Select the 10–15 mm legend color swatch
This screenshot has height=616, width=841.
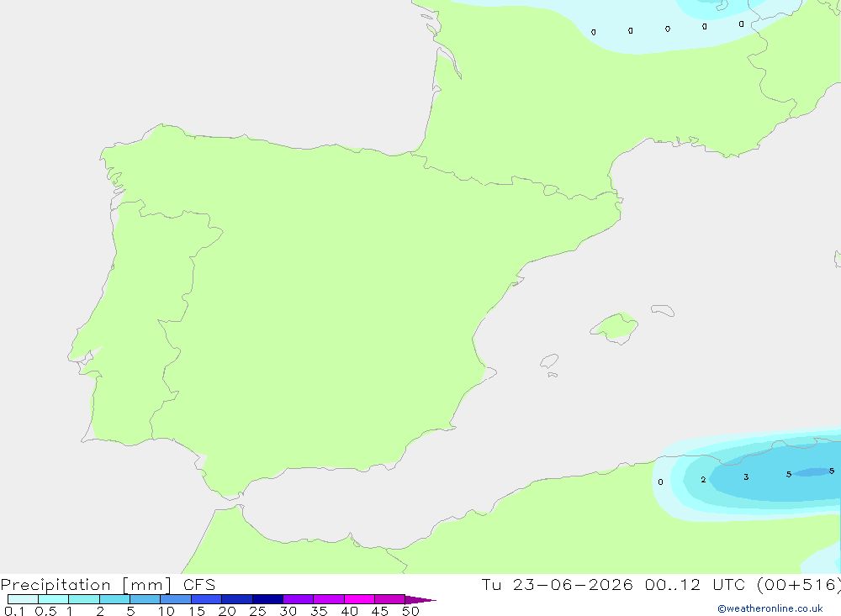(x=176, y=599)
